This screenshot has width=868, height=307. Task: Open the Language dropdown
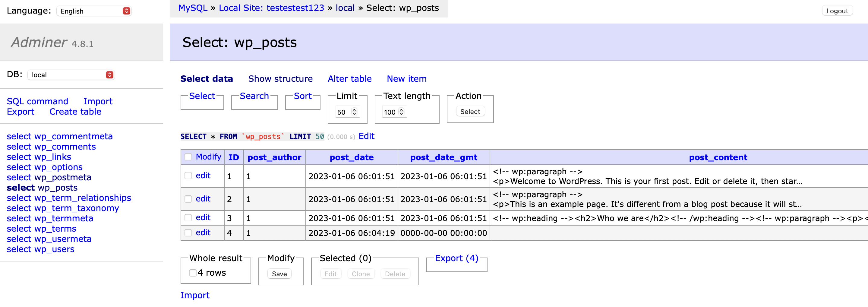pos(94,11)
